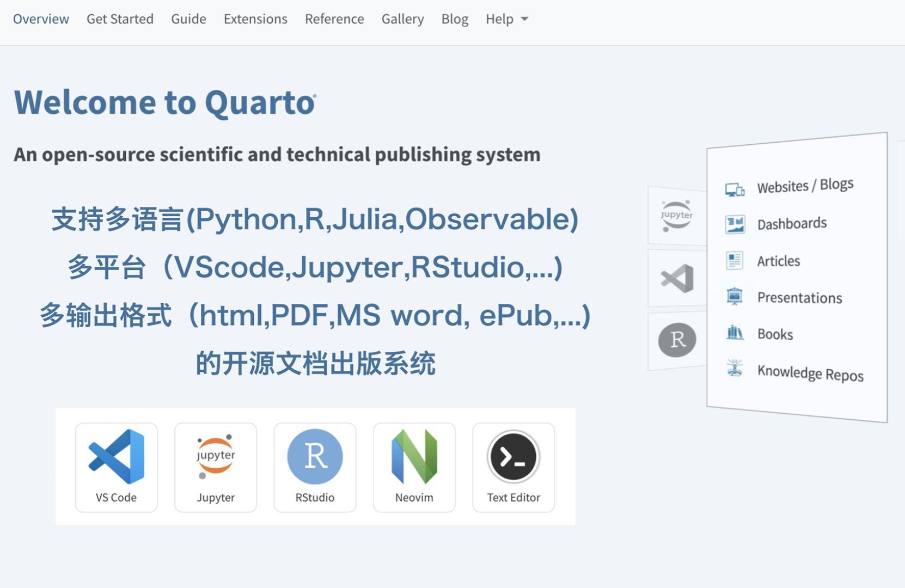Select the Books icon

pyautogui.click(x=735, y=333)
